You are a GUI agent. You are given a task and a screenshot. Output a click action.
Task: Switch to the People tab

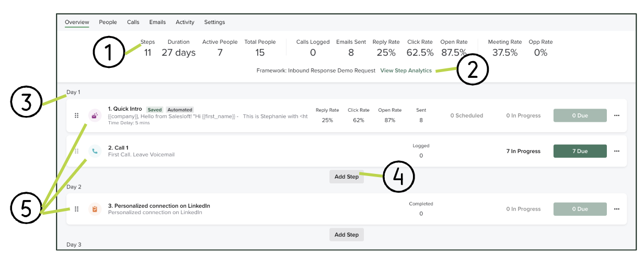[x=108, y=22]
